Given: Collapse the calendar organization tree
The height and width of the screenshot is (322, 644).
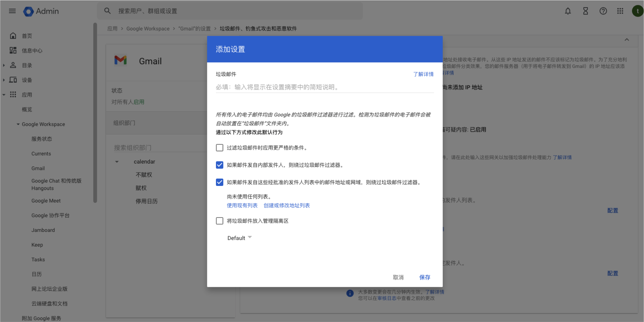Looking at the screenshot, I should 116,161.
